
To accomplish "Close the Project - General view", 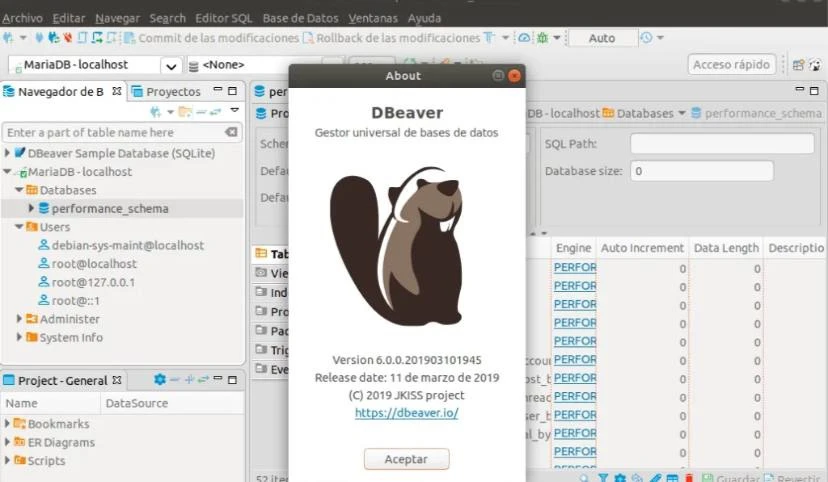I will tap(117, 380).
